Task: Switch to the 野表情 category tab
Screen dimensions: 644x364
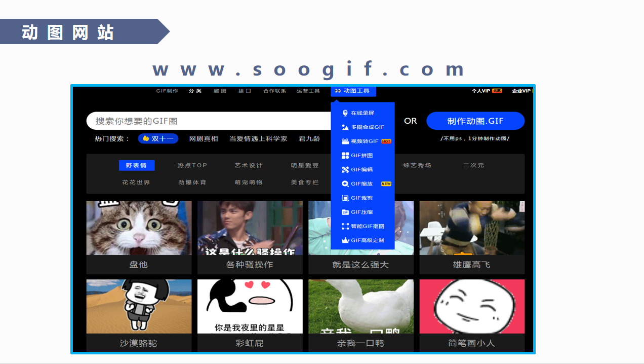Action: click(137, 165)
